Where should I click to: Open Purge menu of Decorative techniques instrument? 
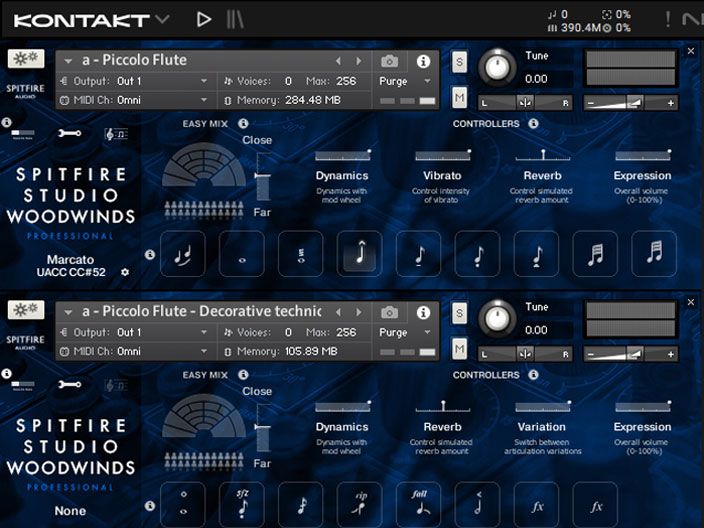coord(405,333)
